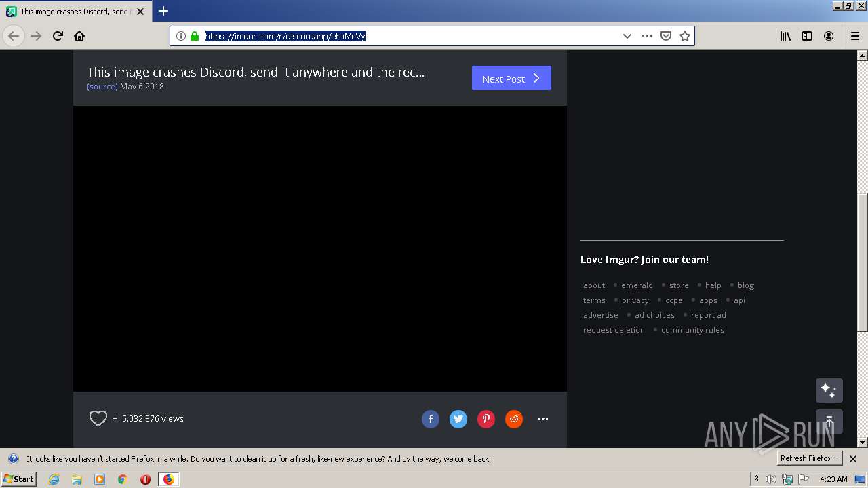
Task: Open page actions three-dot menu
Action: tap(647, 36)
